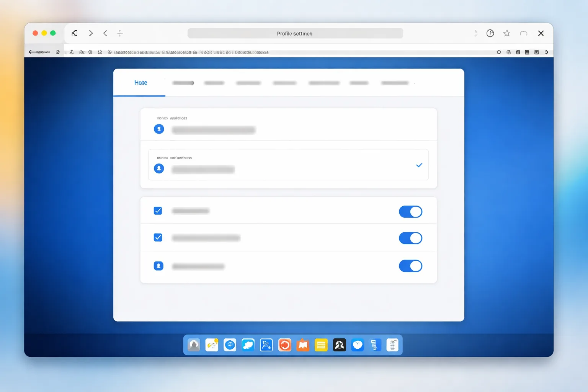588x392 pixels.
Task: Select the Home tab
Action: pyautogui.click(x=140, y=83)
